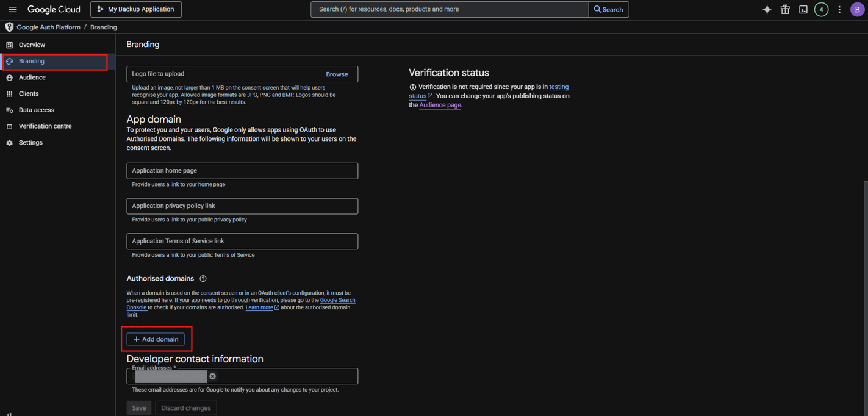This screenshot has height=416, width=868.
Task: Click the Branding page heading
Action: click(x=143, y=45)
